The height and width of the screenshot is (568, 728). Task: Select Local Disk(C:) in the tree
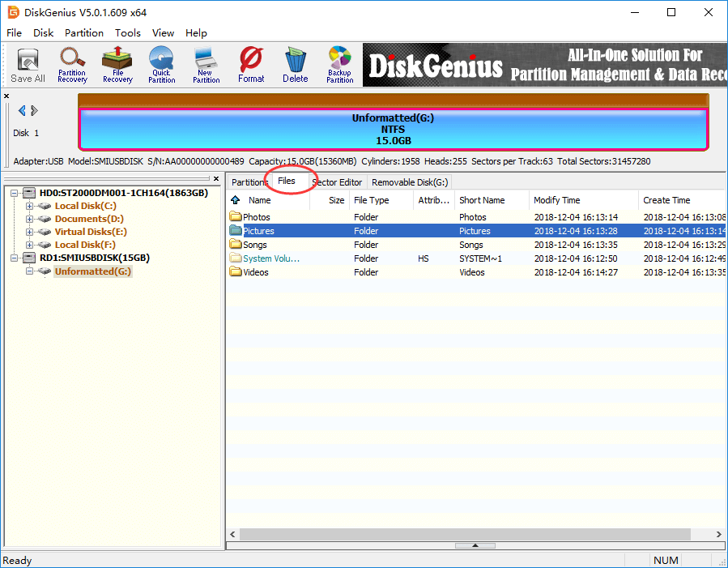85,206
